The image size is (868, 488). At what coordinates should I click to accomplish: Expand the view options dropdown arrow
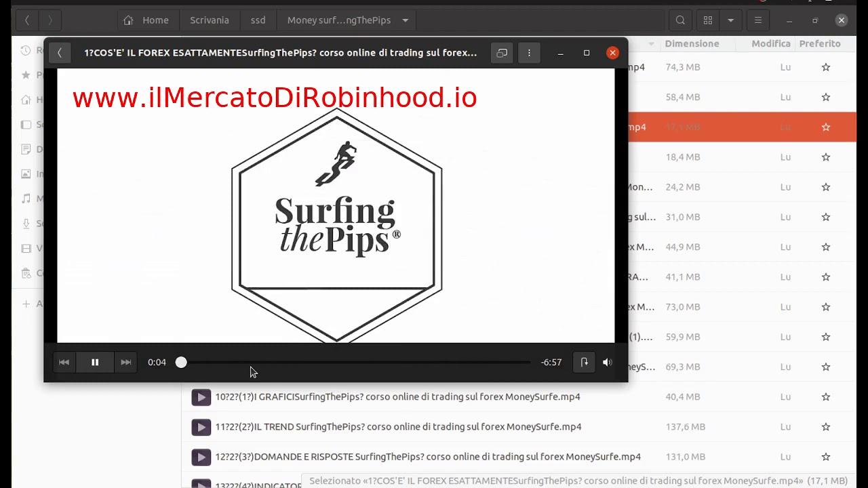pyautogui.click(x=730, y=20)
